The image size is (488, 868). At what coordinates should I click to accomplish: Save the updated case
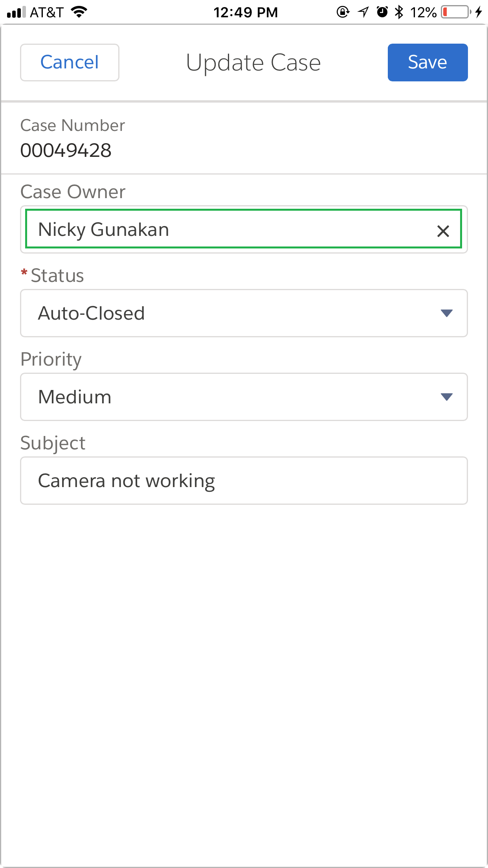[427, 63]
